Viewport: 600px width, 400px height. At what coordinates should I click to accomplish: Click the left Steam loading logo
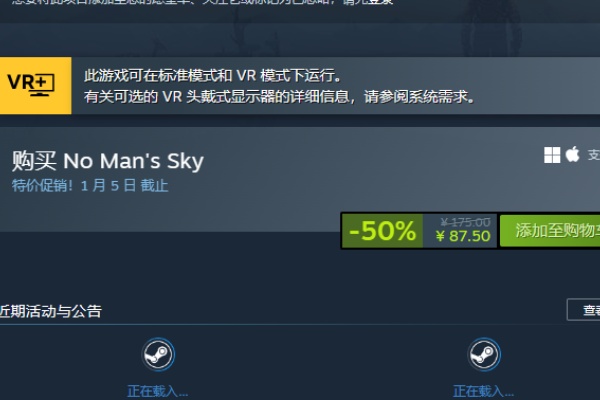(158, 354)
